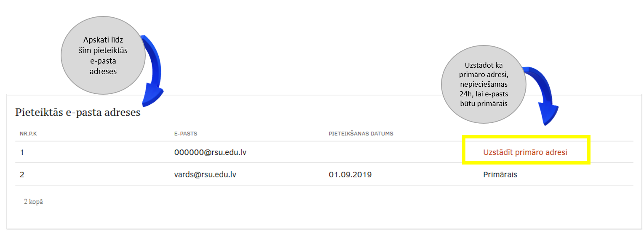Screen dimensions: 644x231
Task: Sort by the NR.P.K column header
Action: (x=29, y=134)
